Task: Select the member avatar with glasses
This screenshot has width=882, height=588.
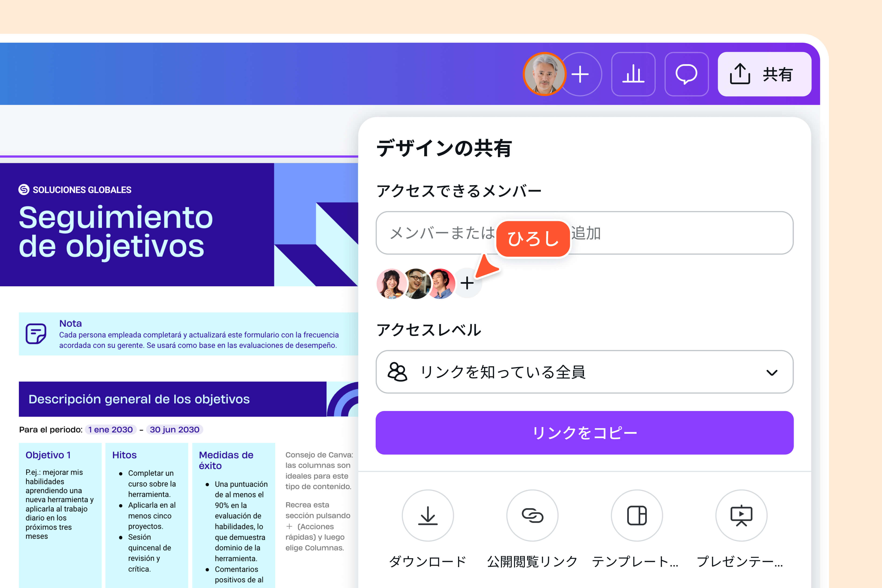Action: (416, 283)
